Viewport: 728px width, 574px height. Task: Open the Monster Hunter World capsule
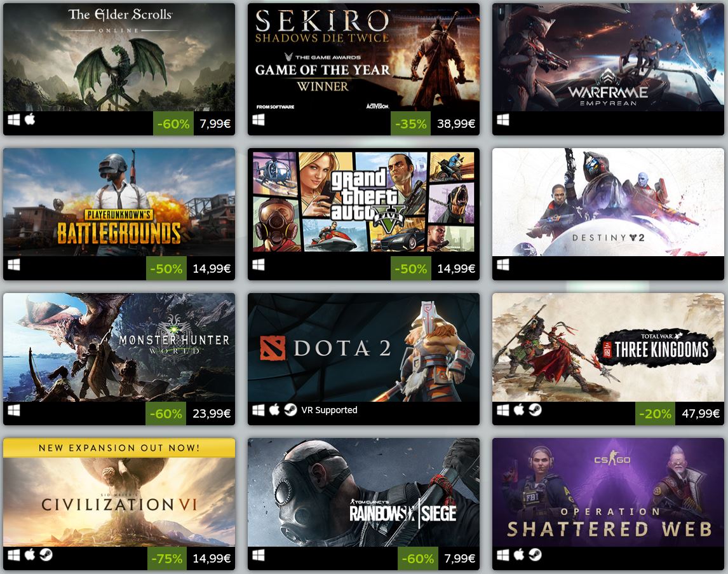(119, 347)
